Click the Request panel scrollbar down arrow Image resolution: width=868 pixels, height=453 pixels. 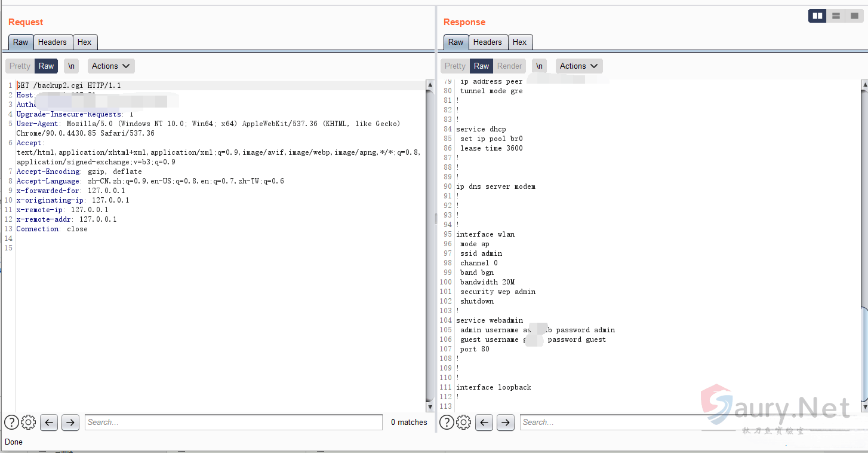tap(430, 406)
